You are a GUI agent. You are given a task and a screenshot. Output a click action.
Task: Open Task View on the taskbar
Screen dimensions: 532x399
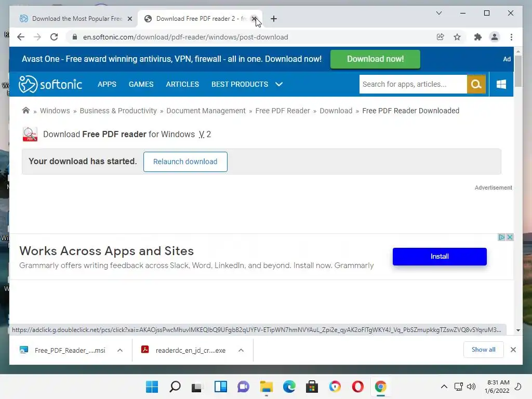click(x=197, y=387)
